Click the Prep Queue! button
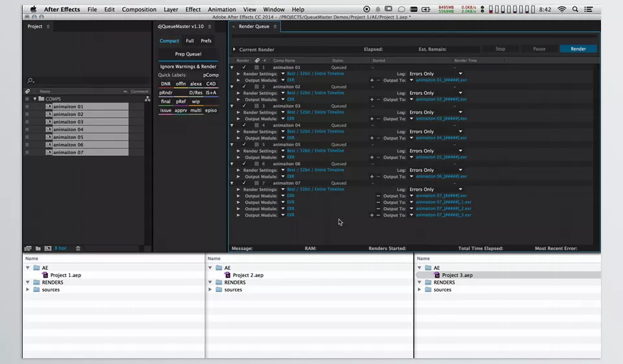 188,54
